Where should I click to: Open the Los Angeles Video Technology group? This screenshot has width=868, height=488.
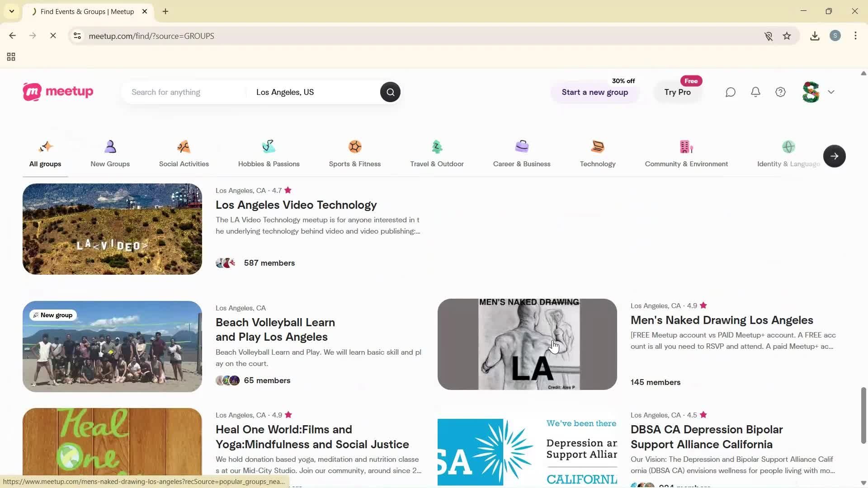coord(296,204)
